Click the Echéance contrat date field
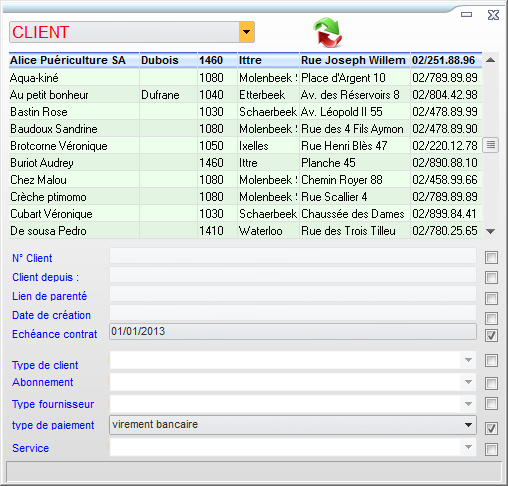 pyautogui.click(x=293, y=332)
